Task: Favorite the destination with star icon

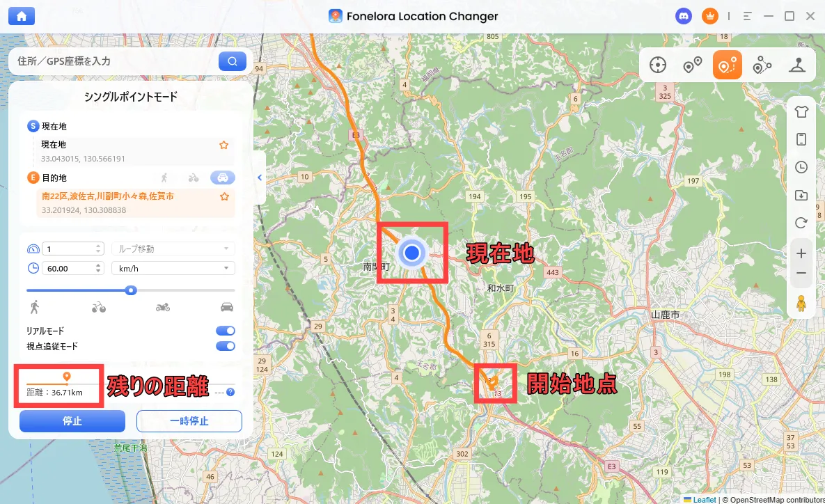Action: (224, 197)
